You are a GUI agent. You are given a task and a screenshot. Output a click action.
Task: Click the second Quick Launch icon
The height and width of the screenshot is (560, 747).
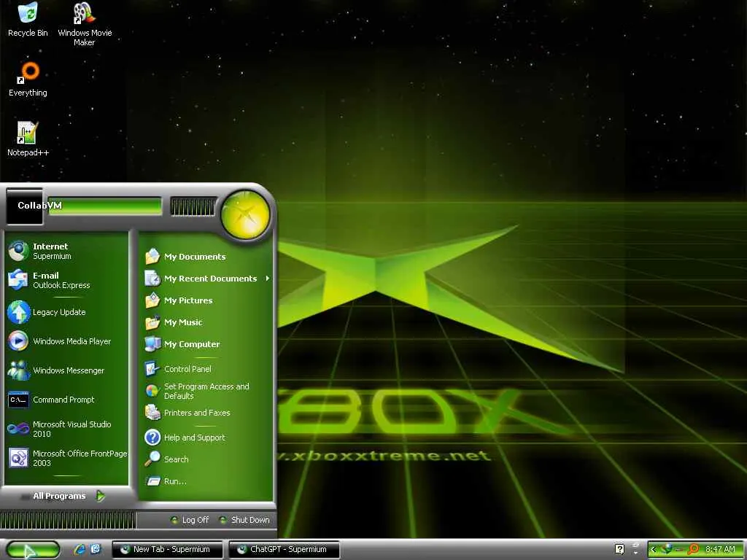[96, 550]
